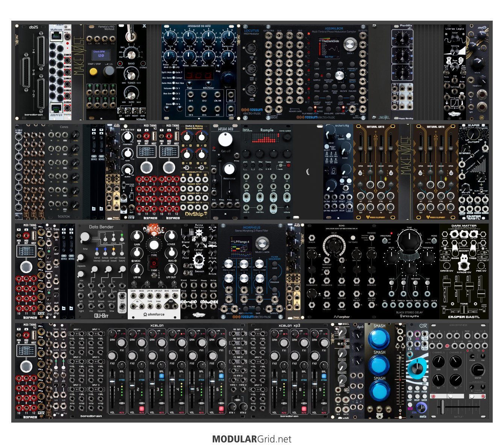504x447 pixels.
Task: Click the Value encoder on Modbase 09
Action: pyautogui.click(x=227, y=77)
